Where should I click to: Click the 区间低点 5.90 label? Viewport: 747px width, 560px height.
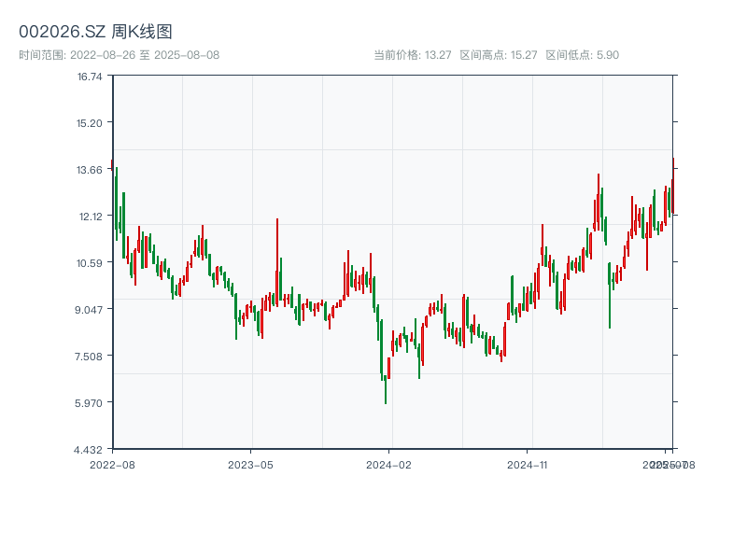(x=582, y=55)
